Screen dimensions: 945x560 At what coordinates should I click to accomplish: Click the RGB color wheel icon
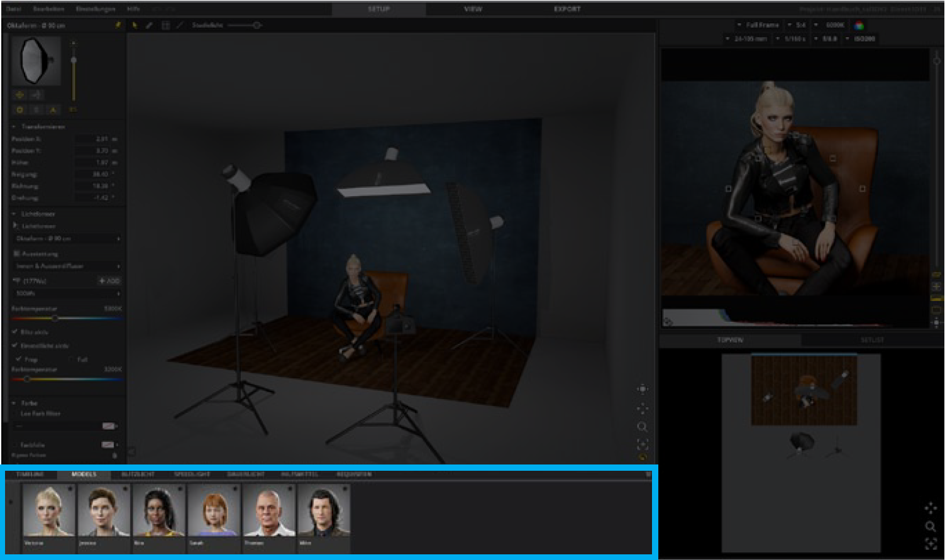click(859, 26)
